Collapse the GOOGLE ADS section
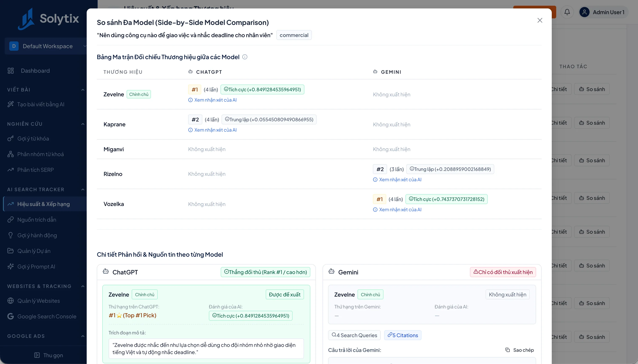Screen dimensions: 638x364 click(83, 336)
